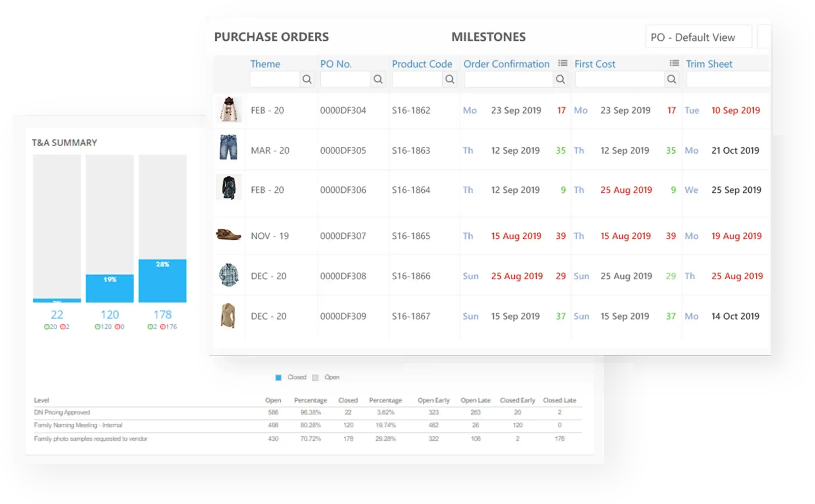Click the brown shoe product thumbnail
The height and width of the screenshot is (504, 815).
[228, 234]
